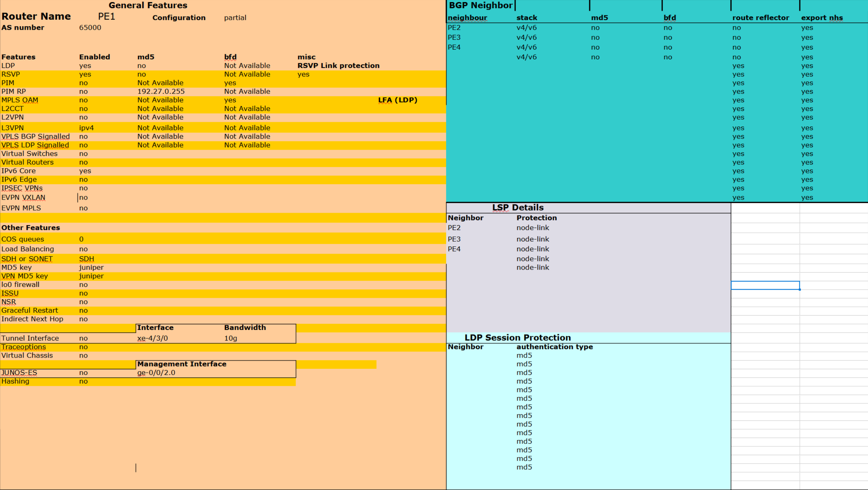Click the 'partial' configuration value cell
Screen dimensions: 868x490
coord(235,18)
